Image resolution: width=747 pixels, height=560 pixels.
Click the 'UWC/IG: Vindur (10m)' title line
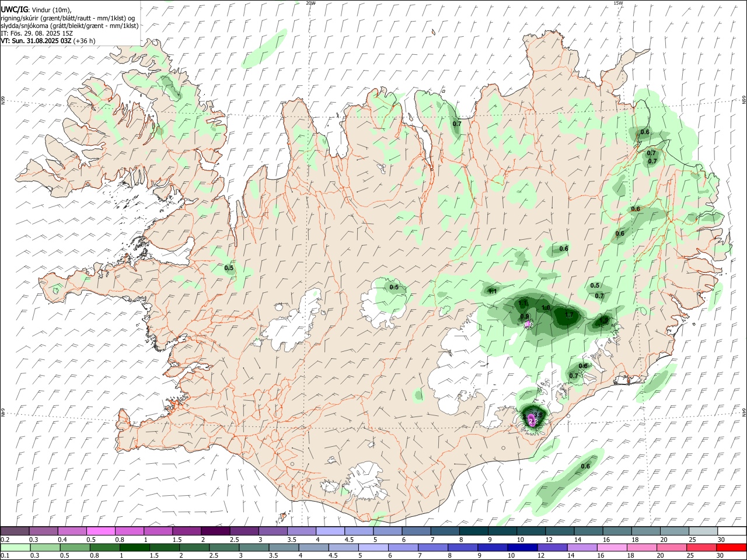coord(36,9)
